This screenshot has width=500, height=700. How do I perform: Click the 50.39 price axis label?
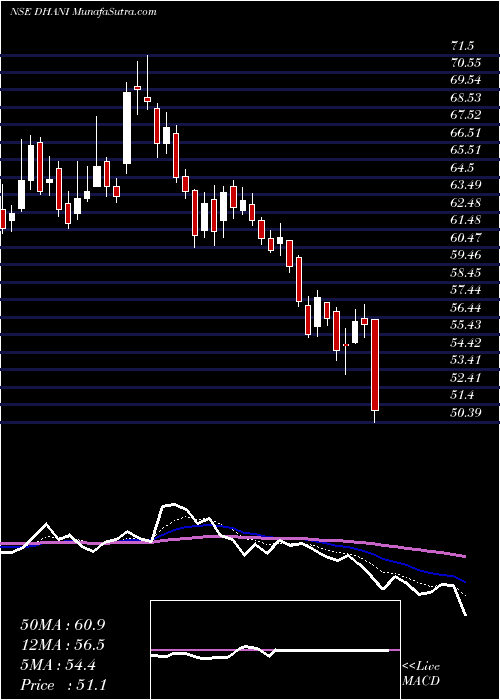tap(466, 412)
